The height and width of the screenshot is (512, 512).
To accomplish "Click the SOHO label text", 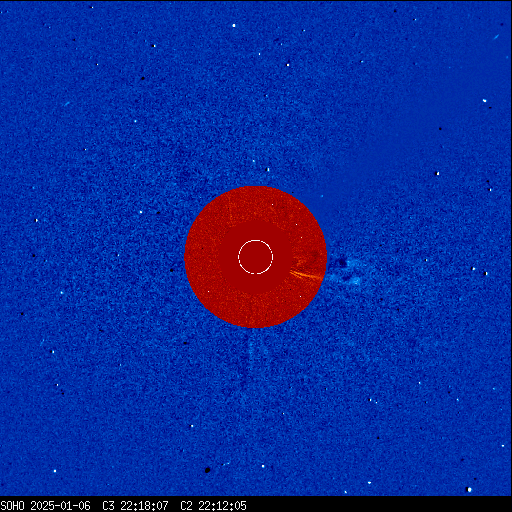I will point(12,506).
